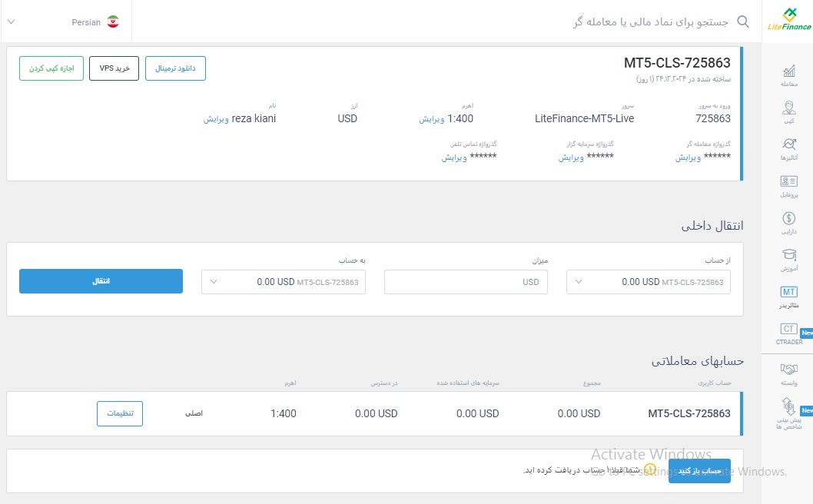Click the حسابهای معاملاتی section heading

point(698,361)
